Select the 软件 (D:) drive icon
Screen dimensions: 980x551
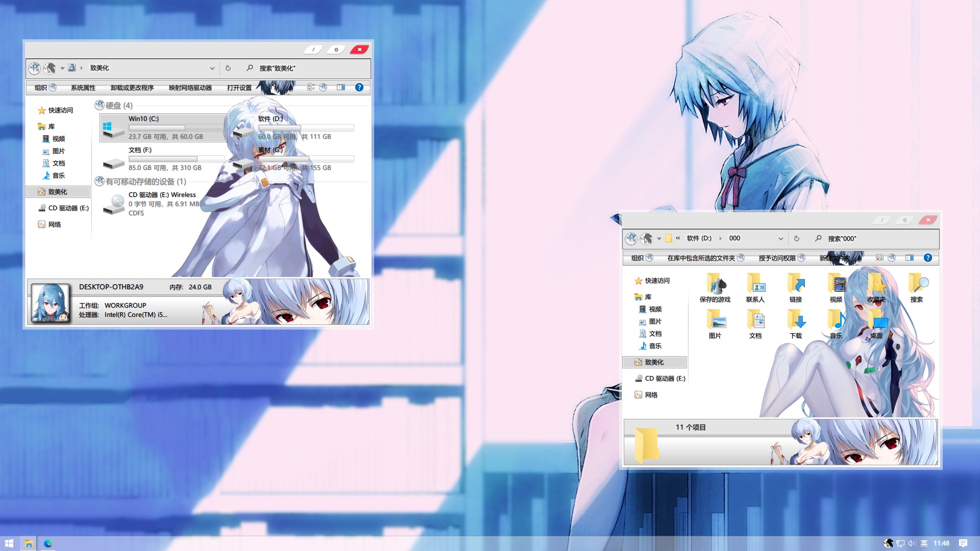pyautogui.click(x=243, y=131)
